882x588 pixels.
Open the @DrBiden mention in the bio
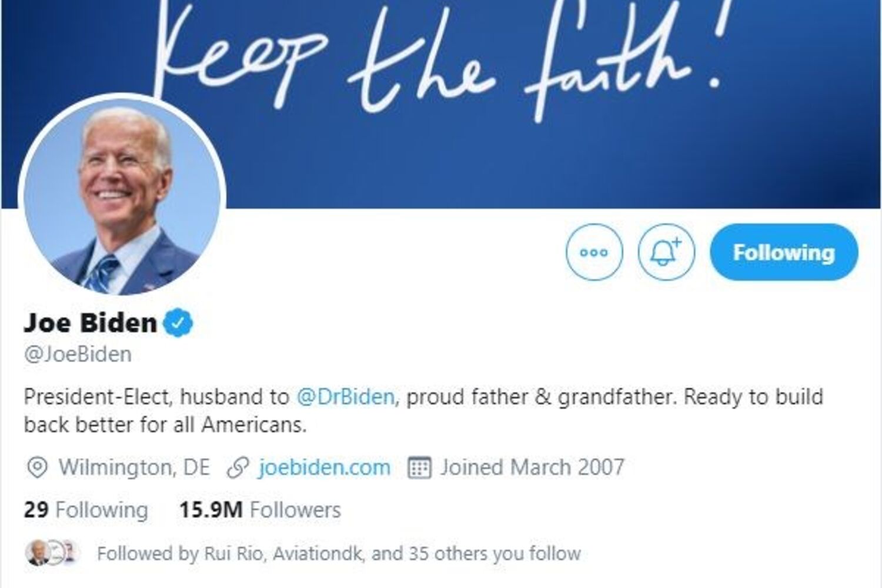coord(345,397)
